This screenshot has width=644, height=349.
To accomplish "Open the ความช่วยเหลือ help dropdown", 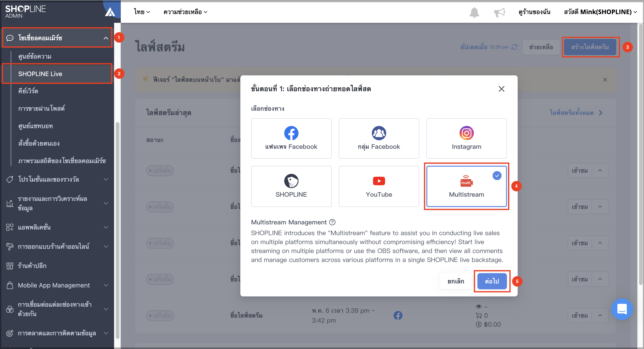I will click(185, 12).
